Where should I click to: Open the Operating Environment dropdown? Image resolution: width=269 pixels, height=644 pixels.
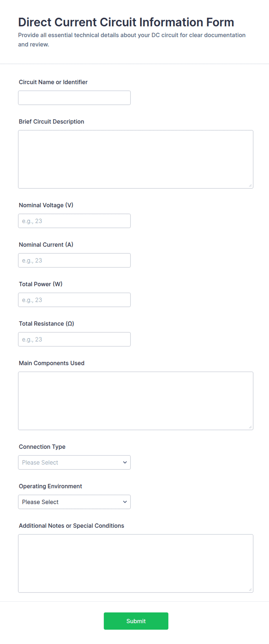coord(74,502)
